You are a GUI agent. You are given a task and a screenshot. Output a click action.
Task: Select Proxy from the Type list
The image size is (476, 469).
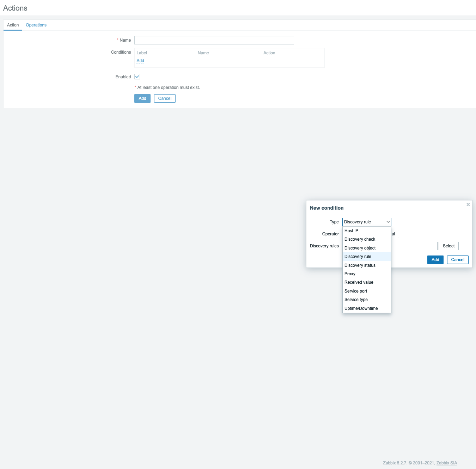tap(367, 274)
